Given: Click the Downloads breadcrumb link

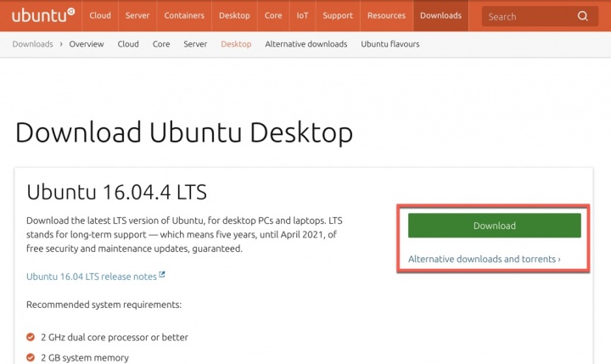Looking at the screenshot, I should point(32,44).
